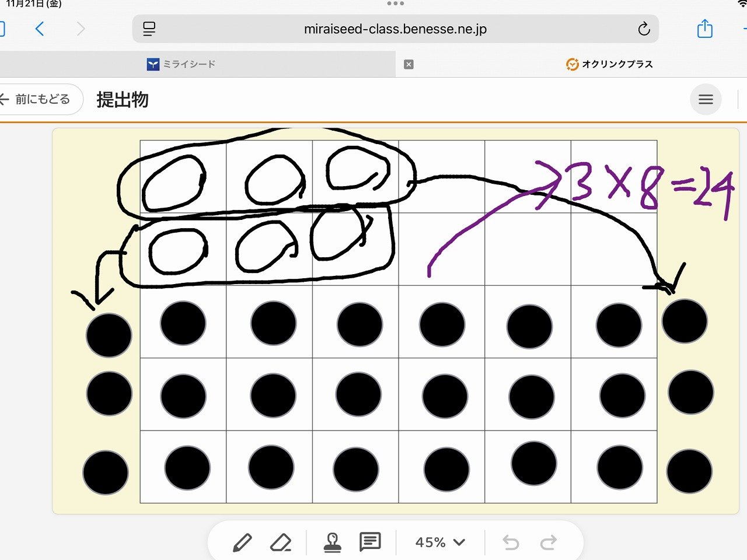Open the hamburger menu
This screenshot has width=747, height=560.
[x=706, y=100]
